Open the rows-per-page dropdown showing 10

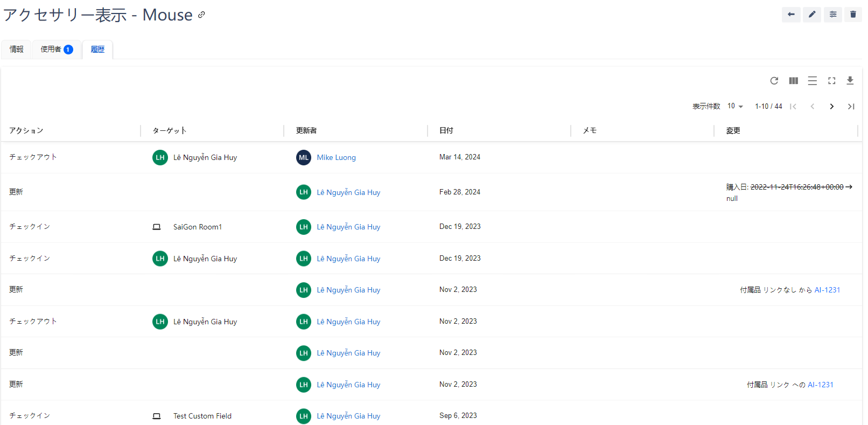[x=735, y=106]
